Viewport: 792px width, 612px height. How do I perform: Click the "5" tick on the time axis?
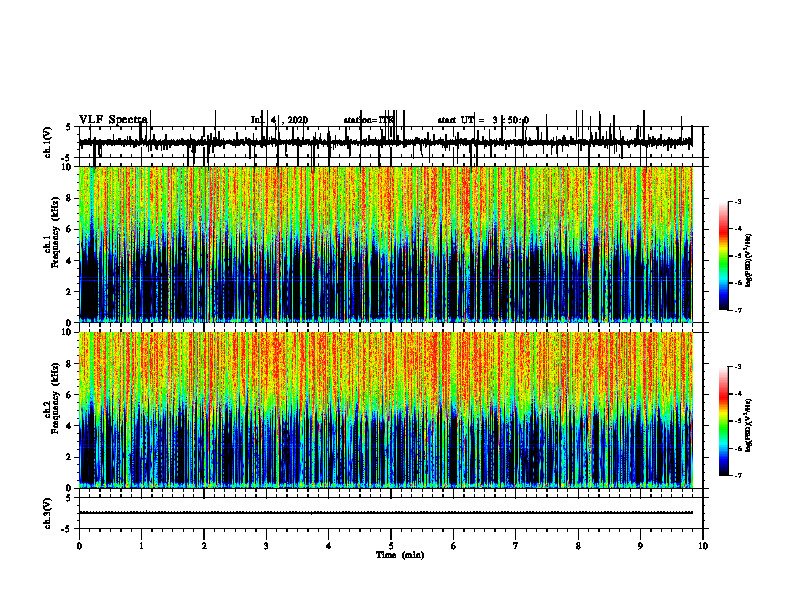[x=391, y=546]
